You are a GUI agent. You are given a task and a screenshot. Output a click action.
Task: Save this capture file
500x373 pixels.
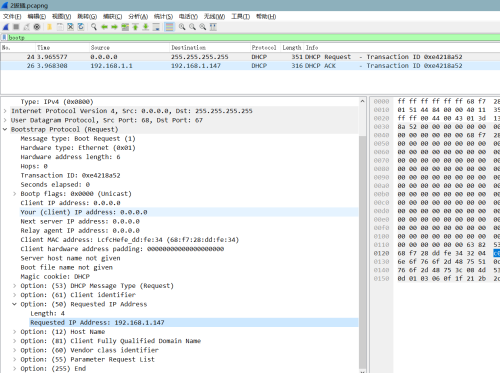(x=60, y=27)
